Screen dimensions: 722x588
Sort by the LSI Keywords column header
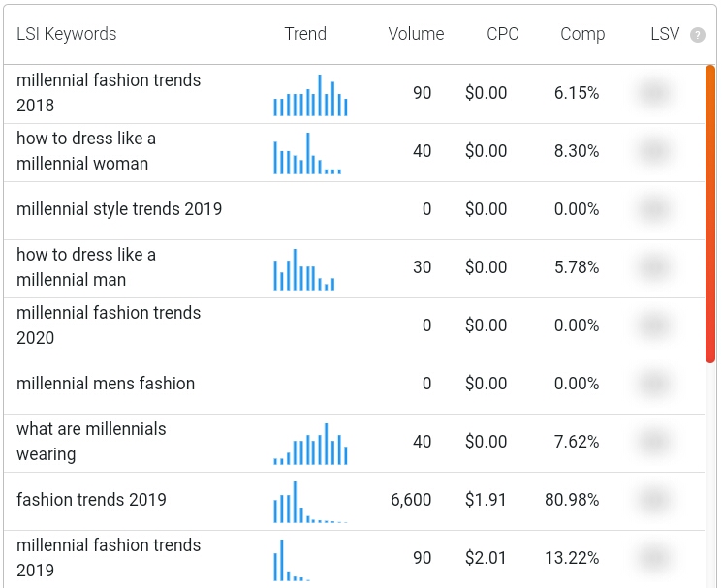pyautogui.click(x=66, y=34)
